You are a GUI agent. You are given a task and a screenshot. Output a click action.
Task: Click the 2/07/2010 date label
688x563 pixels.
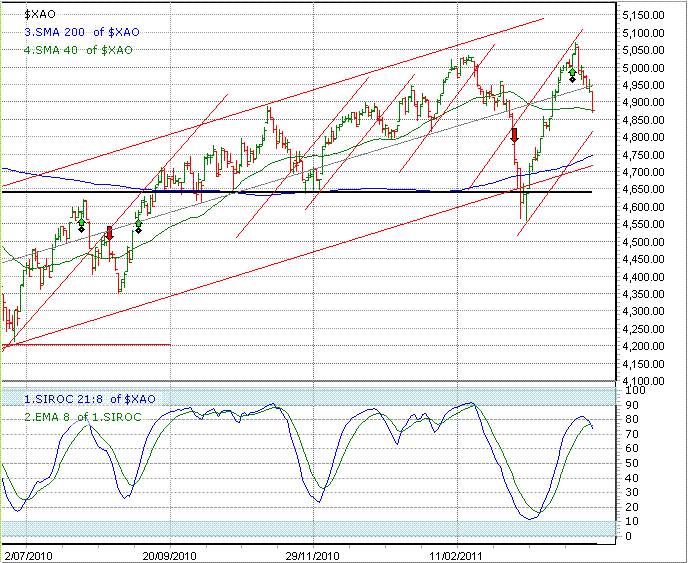[28, 556]
